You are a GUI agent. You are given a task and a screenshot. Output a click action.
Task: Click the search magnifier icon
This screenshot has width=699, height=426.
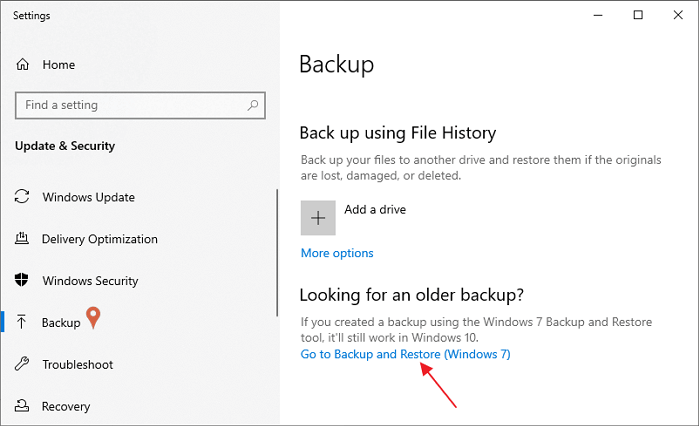click(251, 105)
